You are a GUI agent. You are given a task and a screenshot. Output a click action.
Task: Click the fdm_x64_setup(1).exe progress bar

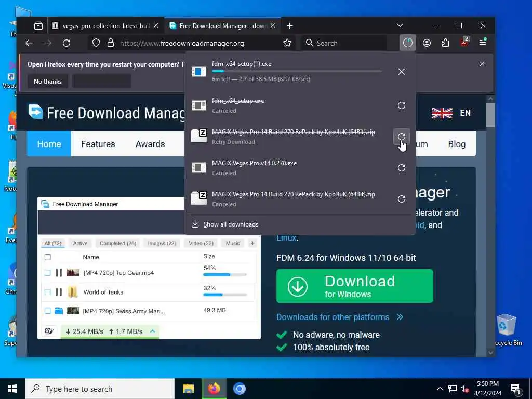297,71
